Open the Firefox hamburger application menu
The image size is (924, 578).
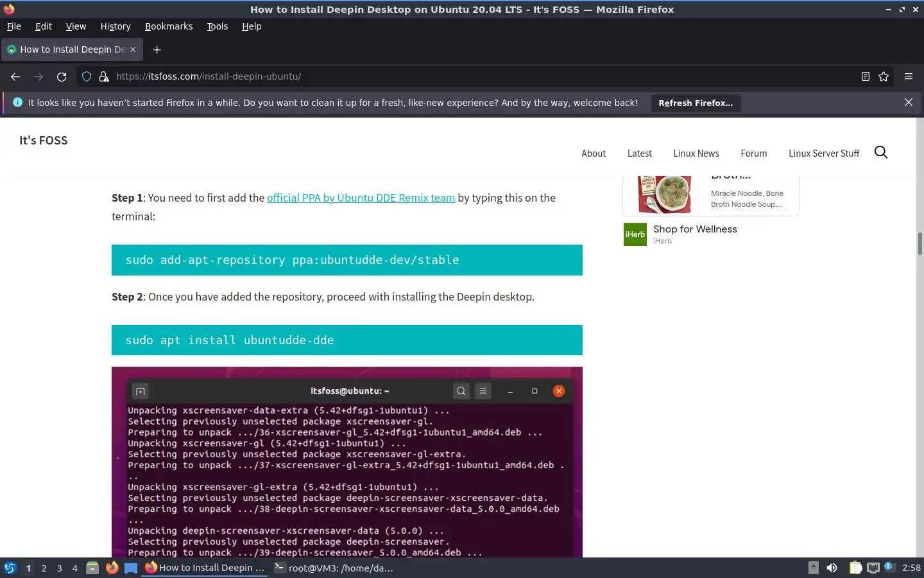point(909,76)
